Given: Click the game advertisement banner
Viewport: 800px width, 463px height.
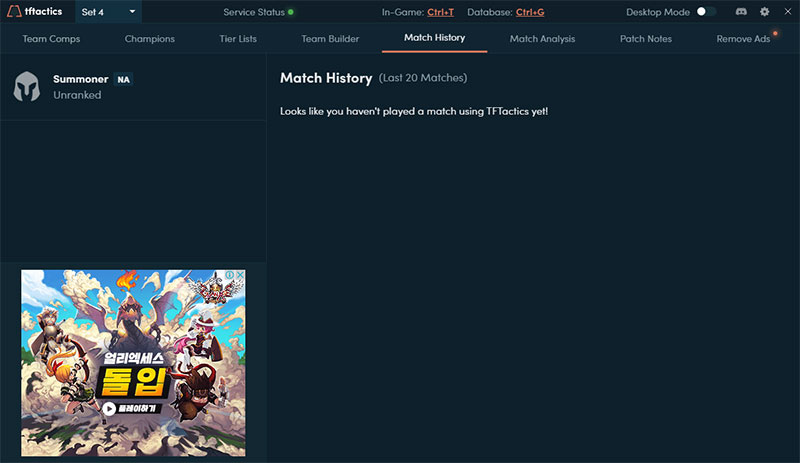Looking at the screenshot, I should click(133, 363).
